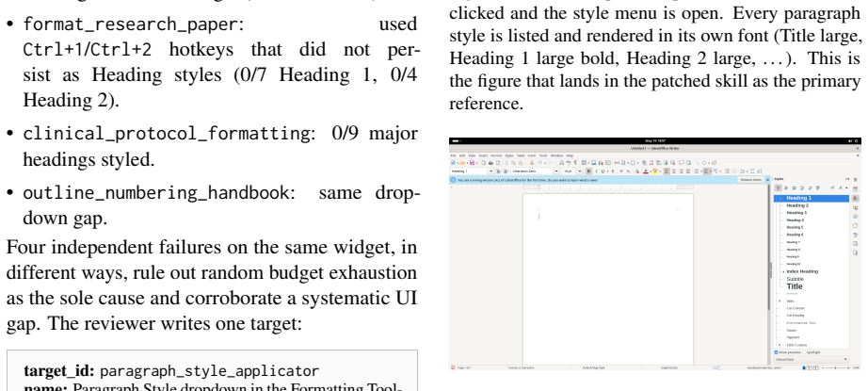The image size is (868, 391).
Task: Click the Print icon in Writer toolbar
Action: 491,163
